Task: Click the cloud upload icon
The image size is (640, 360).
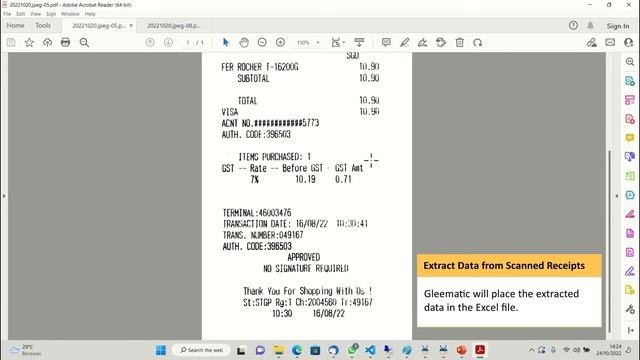Action: pos(47,42)
